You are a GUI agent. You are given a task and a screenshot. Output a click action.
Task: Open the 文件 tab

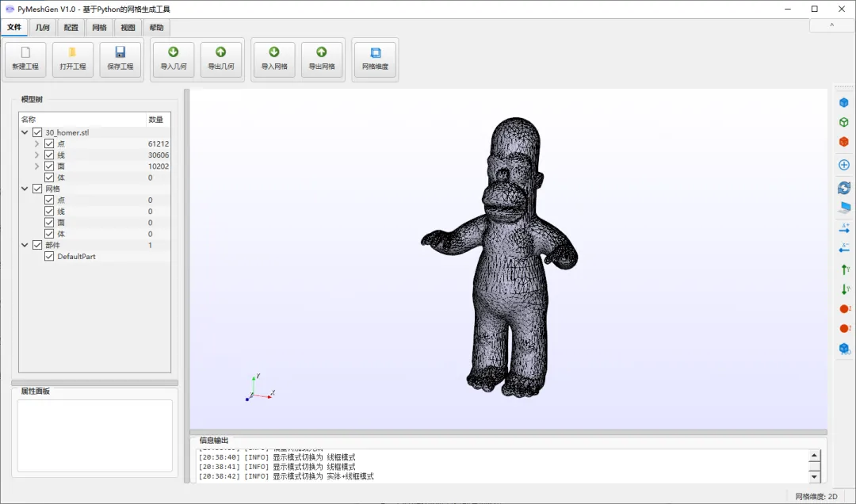(14, 27)
